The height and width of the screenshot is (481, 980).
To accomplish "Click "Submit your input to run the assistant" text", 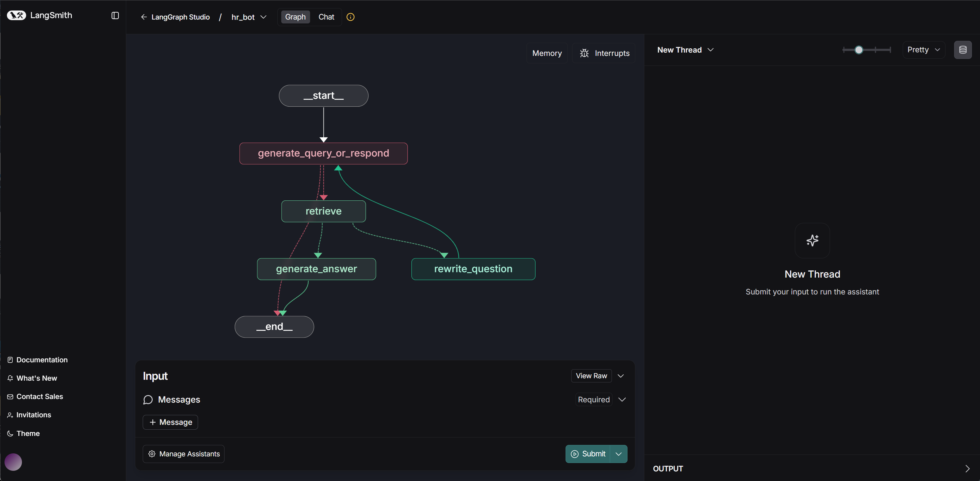I will coord(812,292).
